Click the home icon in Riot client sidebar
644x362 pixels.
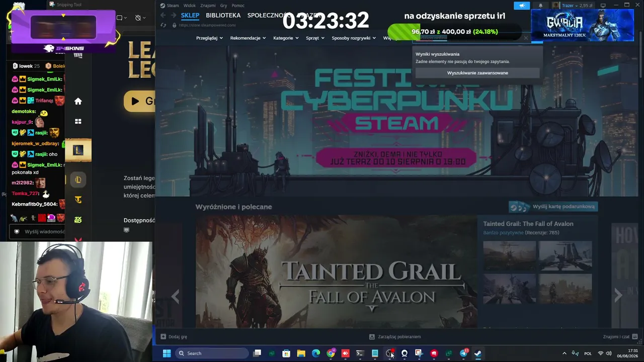point(78,101)
